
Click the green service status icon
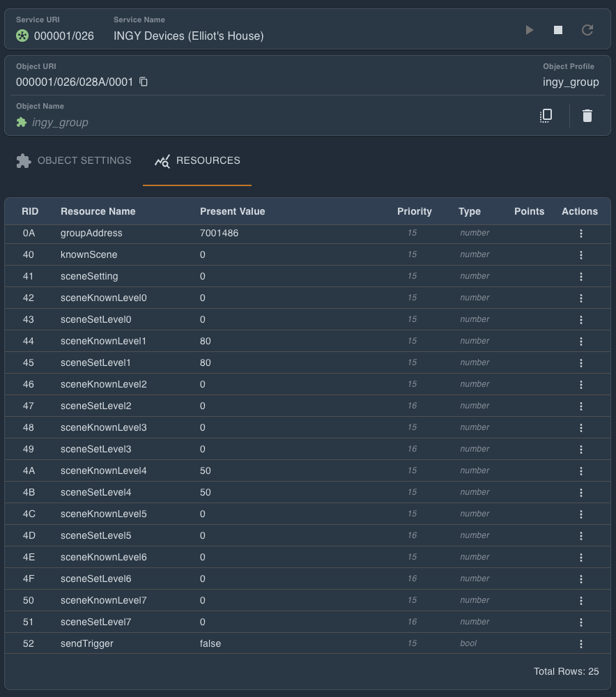pyautogui.click(x=22, y=36)
